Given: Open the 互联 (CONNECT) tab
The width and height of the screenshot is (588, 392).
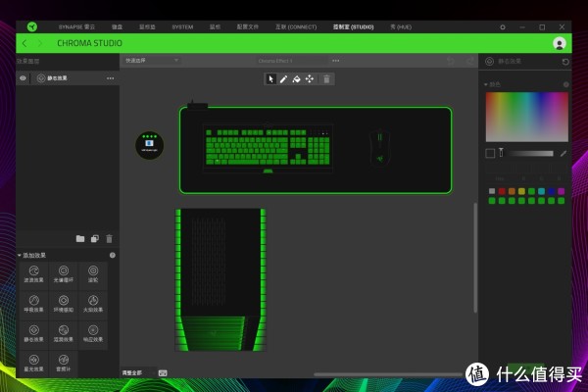Looking at the screenshot, I should pyautogui.click(x=296, y=27).
